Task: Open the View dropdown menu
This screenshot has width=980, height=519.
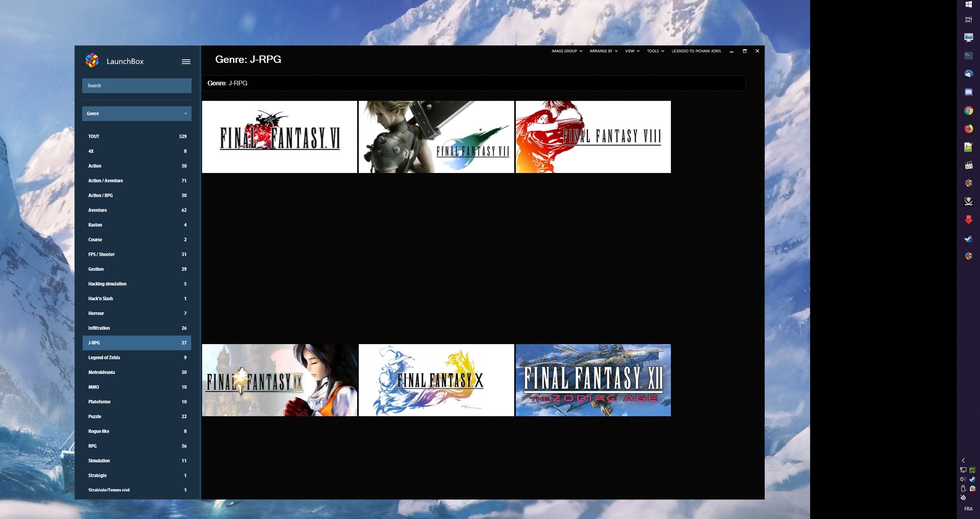Action: pos(632,51)
